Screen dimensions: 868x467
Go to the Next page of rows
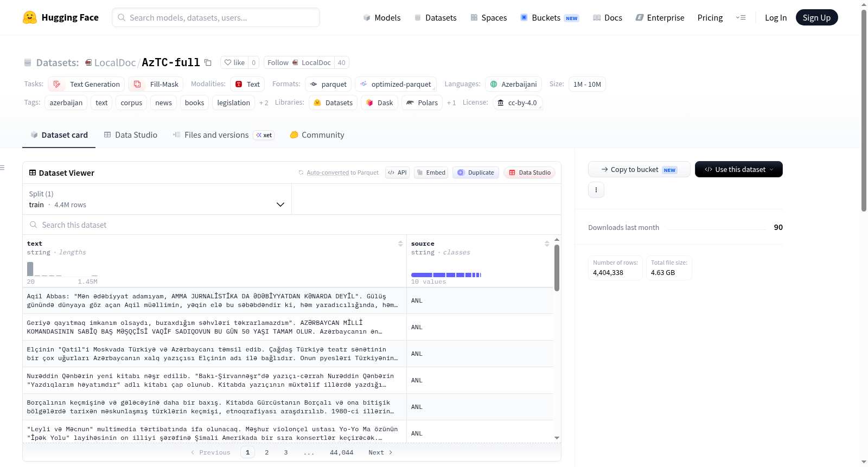pyautogui.click(x=380, y=452)
